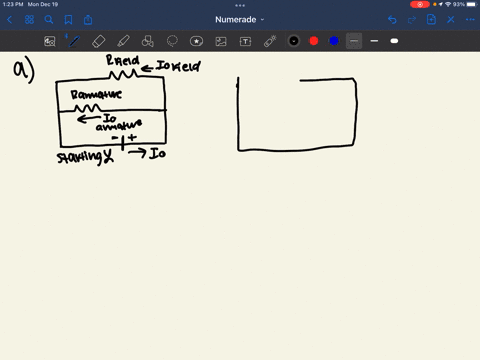Close editing with the X icon
This screenshot has height=360, width=480.
click(451, 20)
